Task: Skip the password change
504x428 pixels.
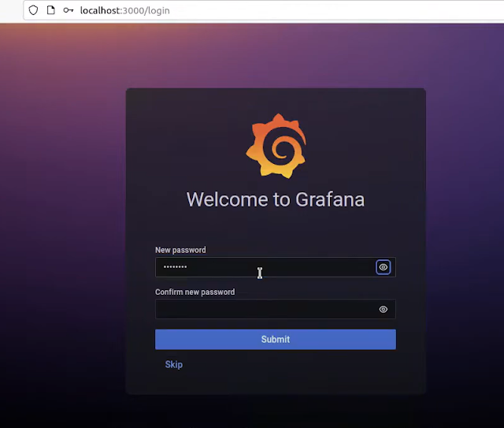Action: (x=174, y=364)
